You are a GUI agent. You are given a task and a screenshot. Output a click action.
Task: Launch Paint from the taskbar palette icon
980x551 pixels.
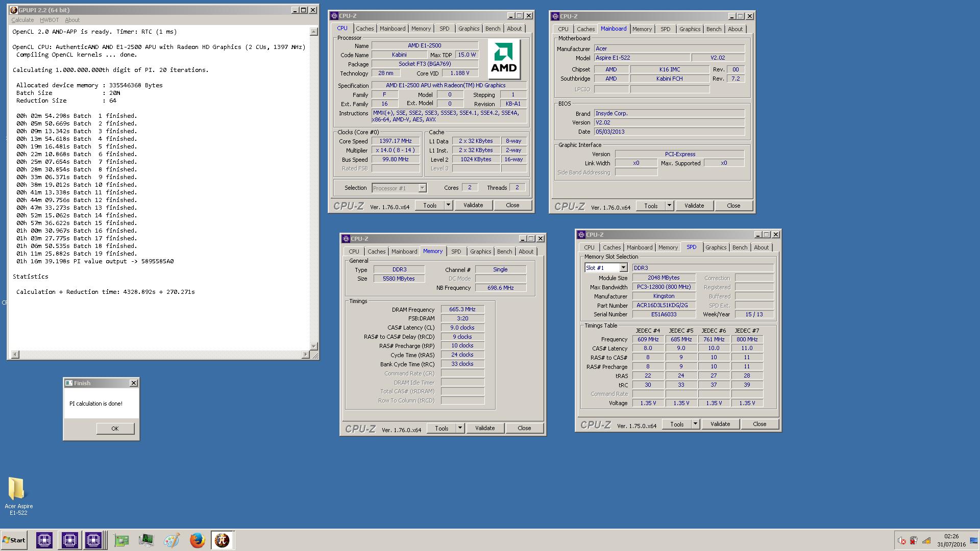coord(171,540)
